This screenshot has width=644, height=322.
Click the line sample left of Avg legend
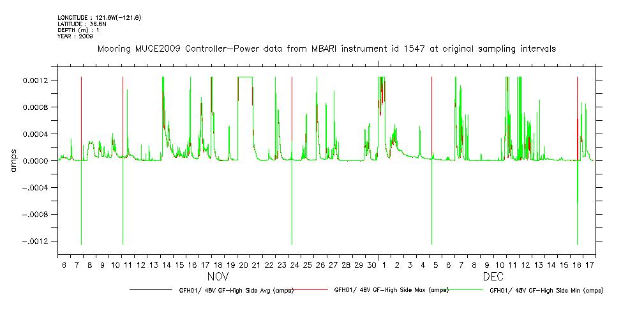click(x=150, y=290)
